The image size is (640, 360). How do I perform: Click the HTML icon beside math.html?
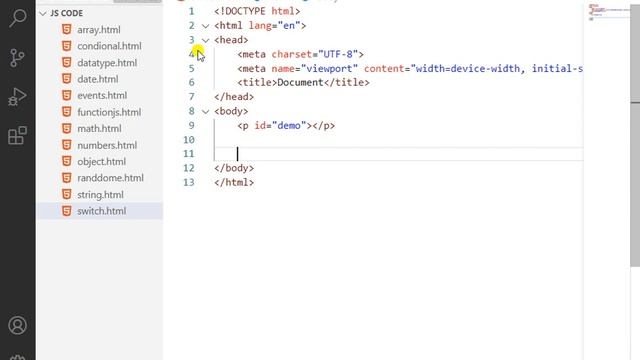point(67,128)
